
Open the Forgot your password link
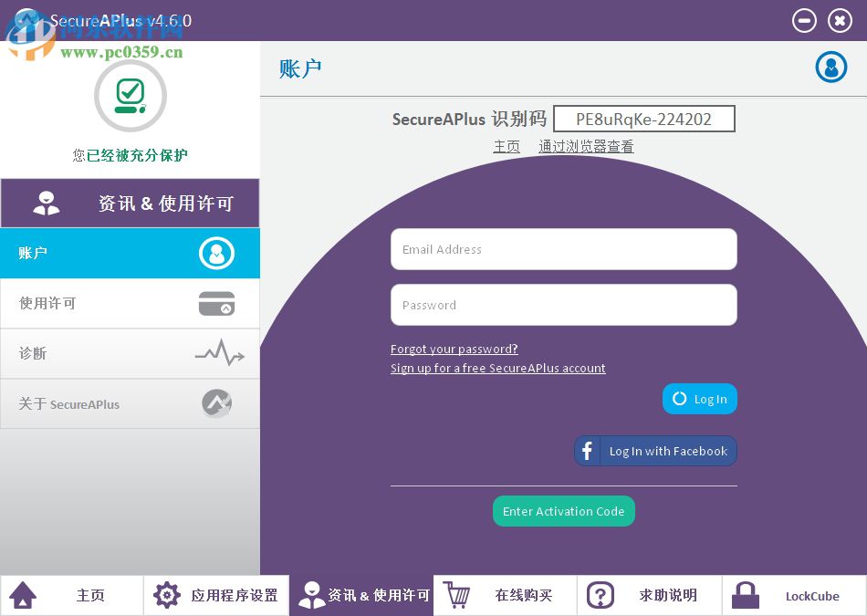454,349
